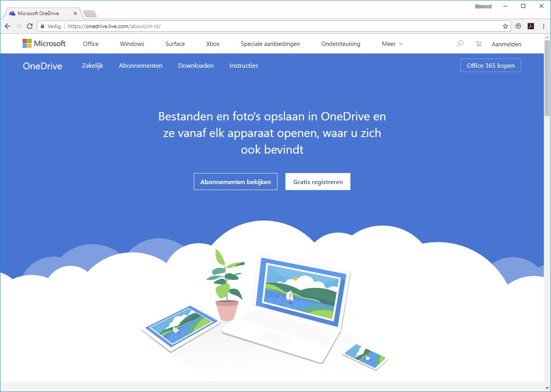Click the Office 365 kopen button

tap(491, 65)
